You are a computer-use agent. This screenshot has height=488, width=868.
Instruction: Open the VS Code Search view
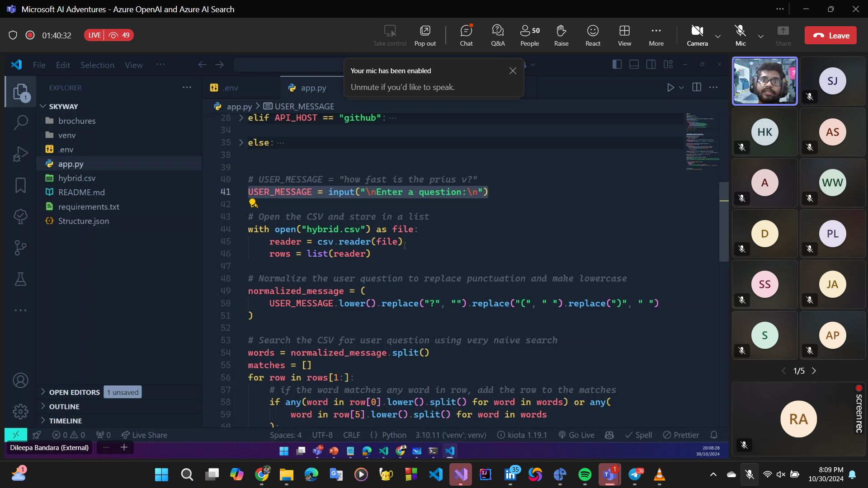pyautogui.click(x=20, y=122)
